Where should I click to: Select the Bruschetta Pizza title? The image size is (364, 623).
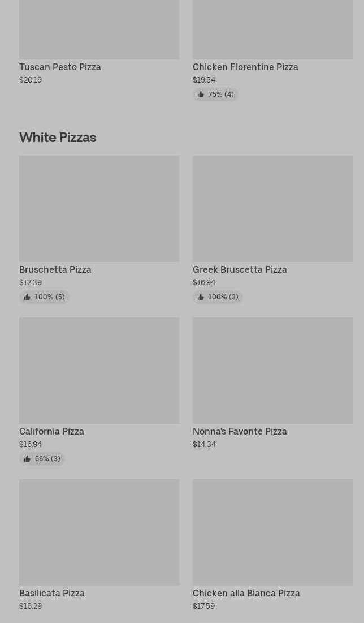(55, 269)
